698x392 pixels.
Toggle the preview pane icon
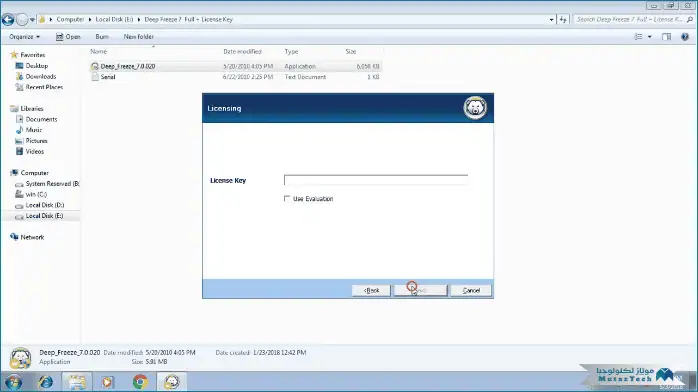666,37
